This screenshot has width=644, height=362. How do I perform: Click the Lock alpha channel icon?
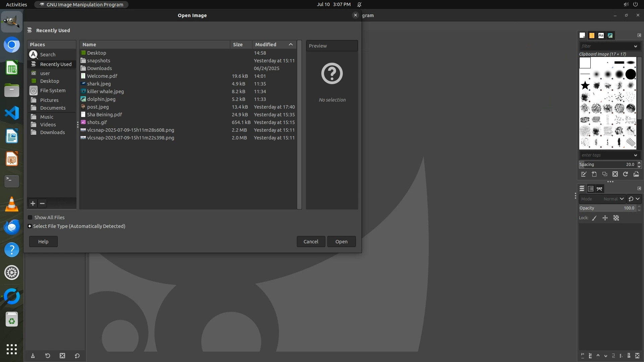pos(616,218)
